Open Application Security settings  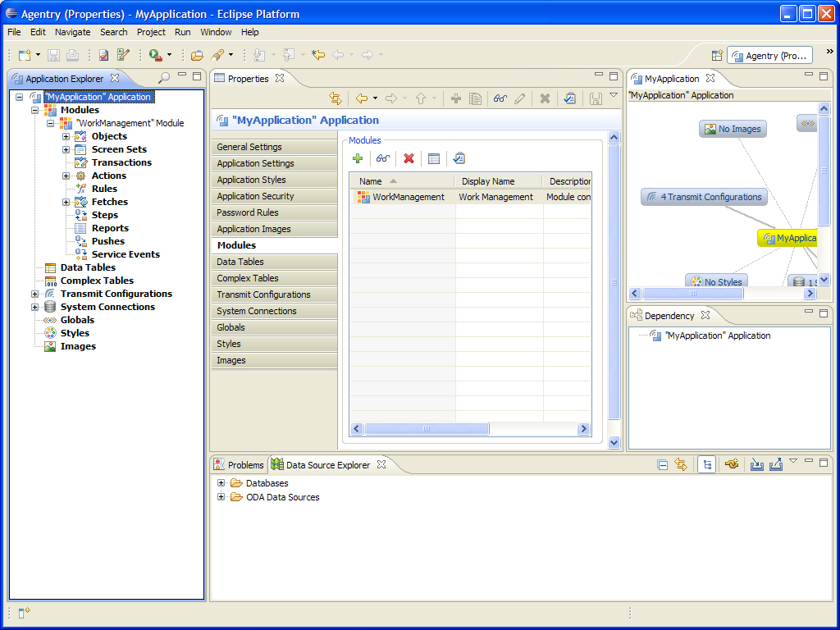pos(274,196)
